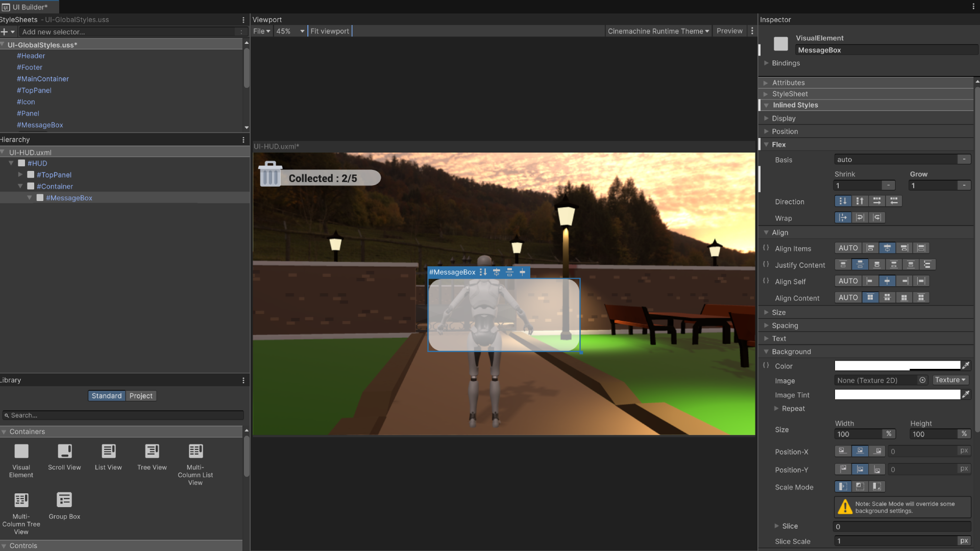
Task: Click background Color eyedropper icon
Action: (x=966, y=366)
